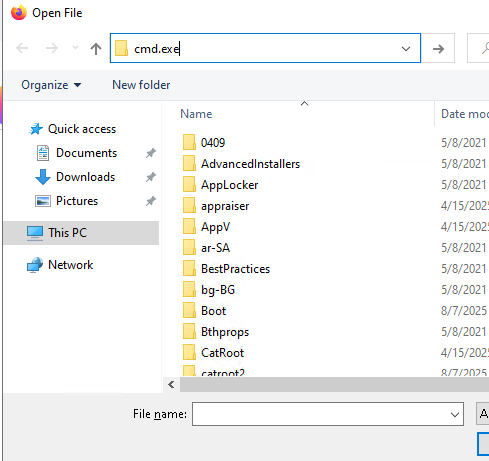Click the folder icon of 0409
Viewport: 489px width, 461px height.
coord(189,143)
